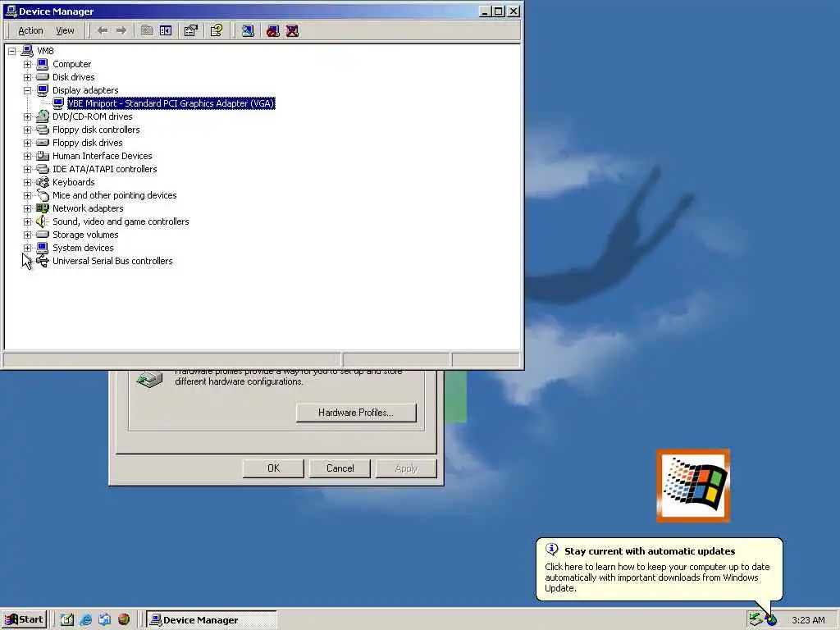Collapse the Display adapters node
Image resolution: width=840 pixels, height=630 pixels.
[x=27, y=90]
